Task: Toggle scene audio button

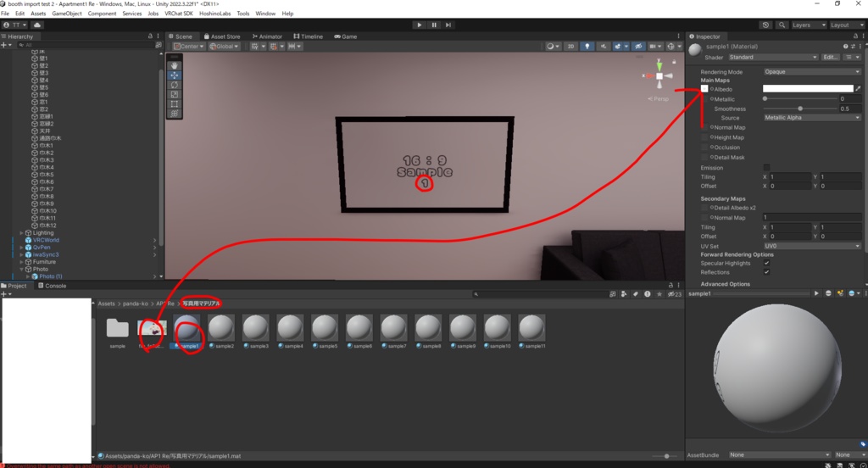Action: click(x=603, y=47)
